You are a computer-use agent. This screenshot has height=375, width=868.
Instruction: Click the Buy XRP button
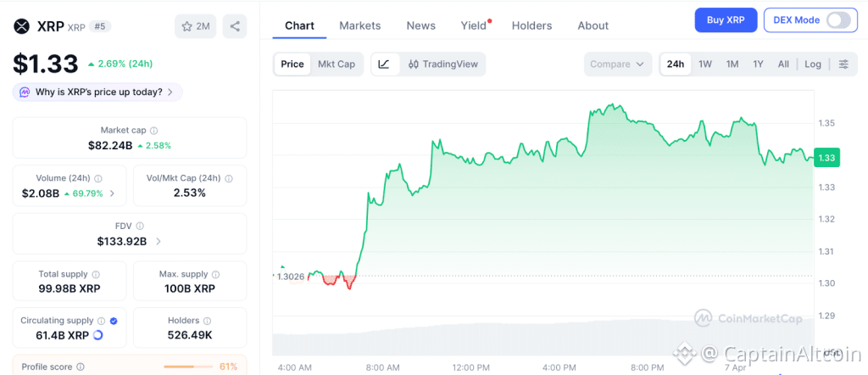pyautogui.click(x=726, y=20)
